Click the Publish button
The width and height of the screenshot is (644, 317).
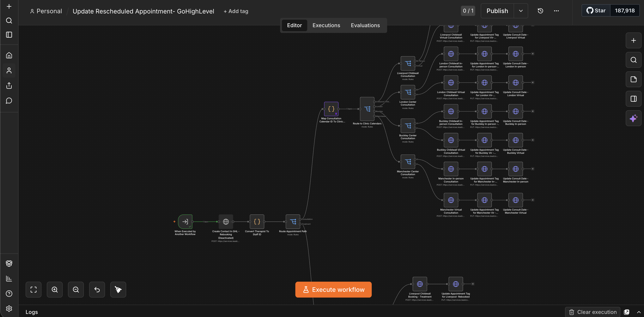pyautogui.click(x=497, y=11)
